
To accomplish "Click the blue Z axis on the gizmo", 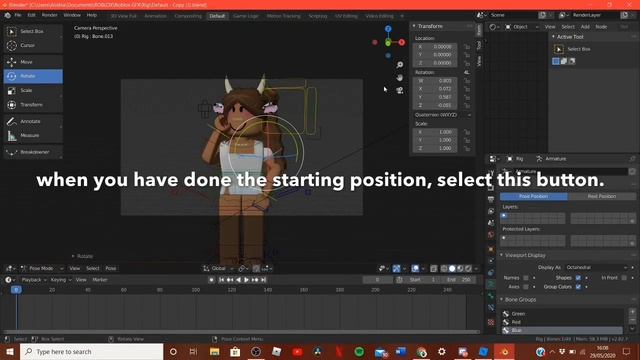I will point(388,29).
